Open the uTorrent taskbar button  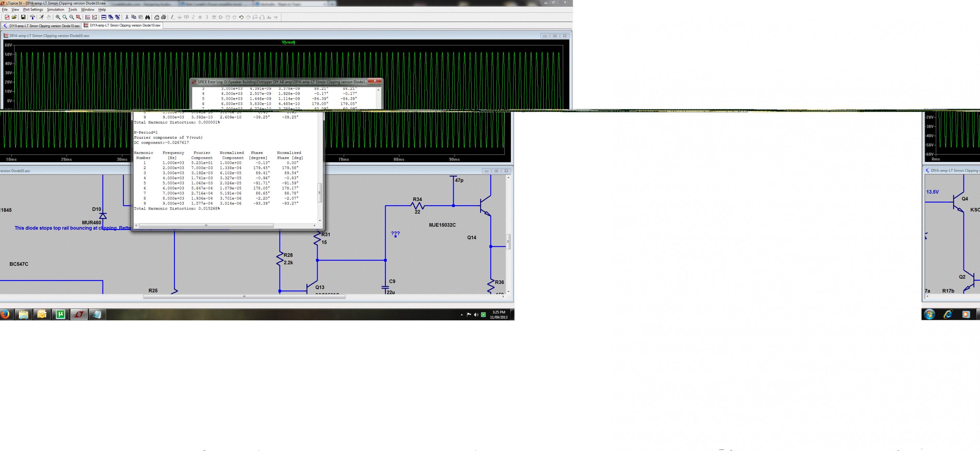(61, 315)
